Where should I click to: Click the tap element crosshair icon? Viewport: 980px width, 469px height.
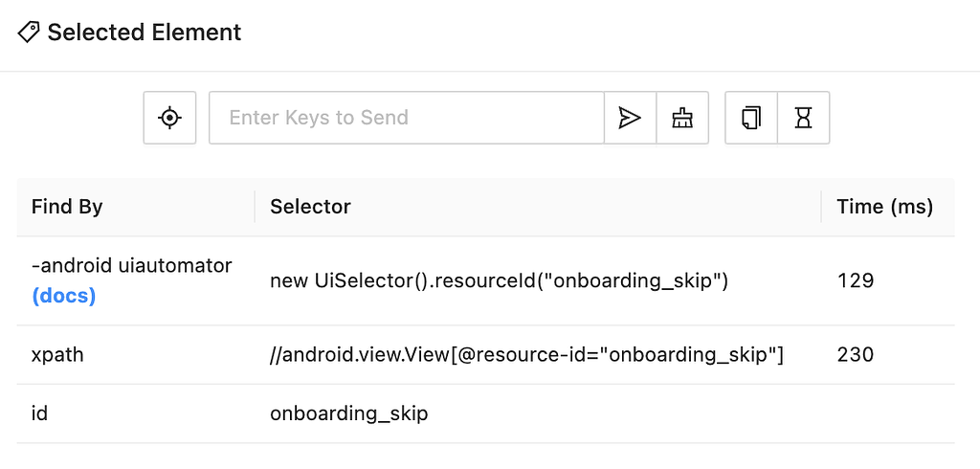(x=169, y=118)
